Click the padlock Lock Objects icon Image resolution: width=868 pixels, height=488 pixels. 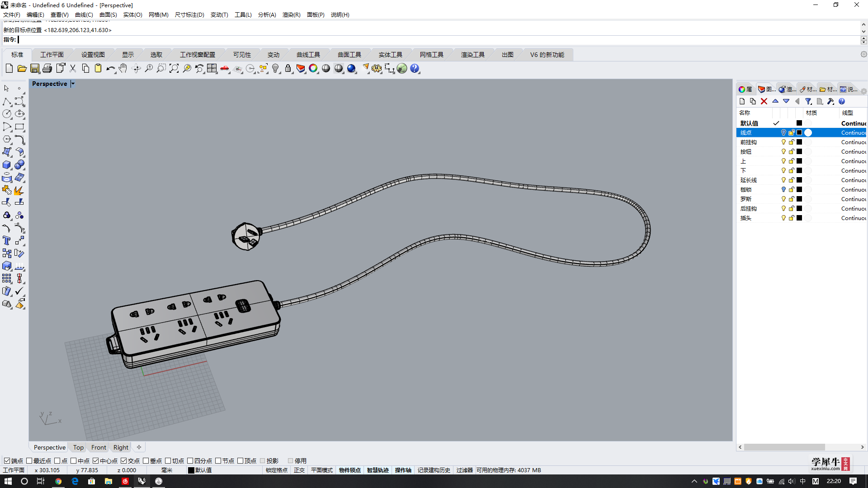288,68
